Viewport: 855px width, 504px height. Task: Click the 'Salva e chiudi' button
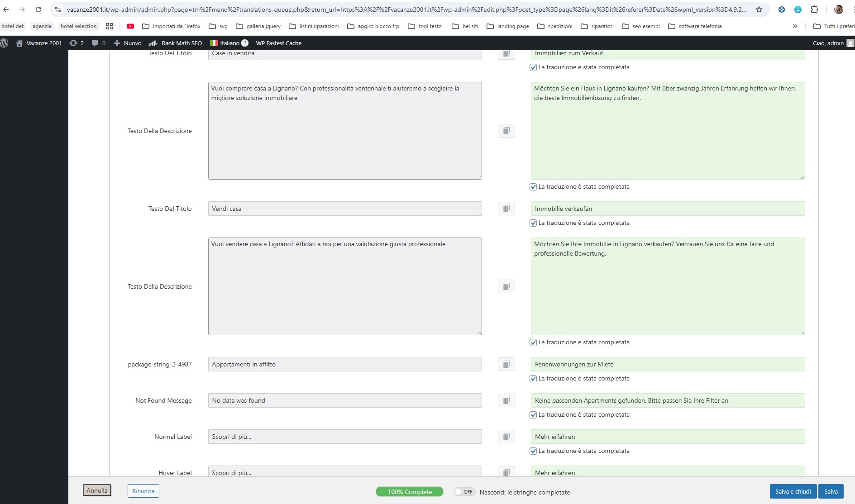(x=793, y=491)
